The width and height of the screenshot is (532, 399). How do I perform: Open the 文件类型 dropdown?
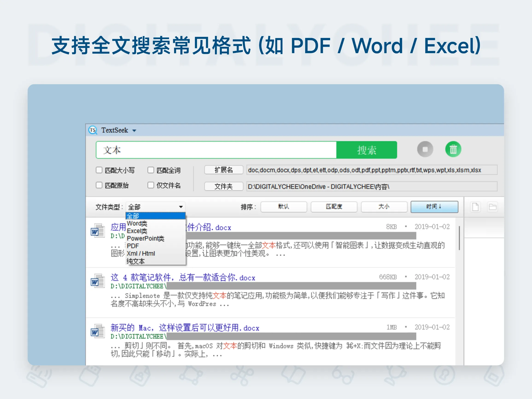click(x=180, y=206)
